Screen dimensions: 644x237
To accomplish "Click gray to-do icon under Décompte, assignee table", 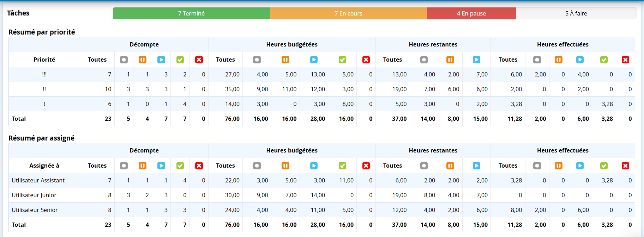I will coord(124,166).
